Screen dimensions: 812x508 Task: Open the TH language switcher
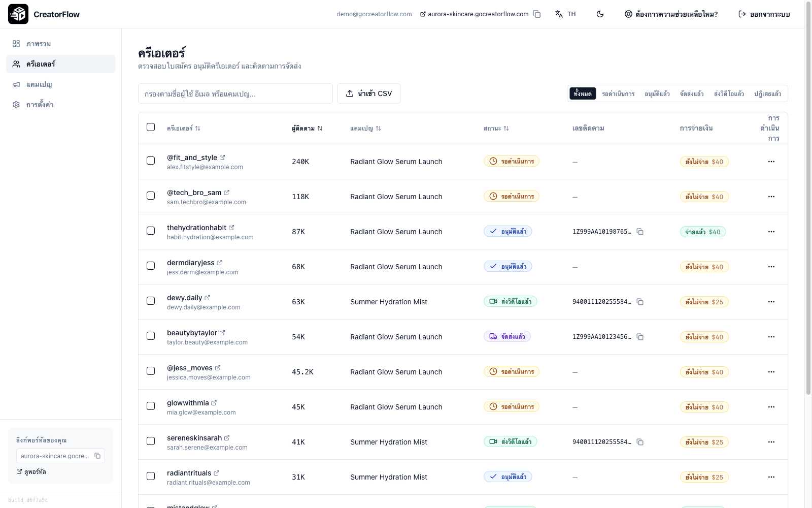pos(565,14)
